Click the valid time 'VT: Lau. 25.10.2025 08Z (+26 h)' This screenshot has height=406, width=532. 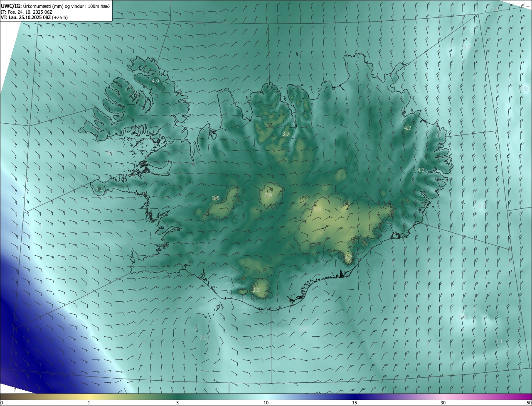coord(34,17)
